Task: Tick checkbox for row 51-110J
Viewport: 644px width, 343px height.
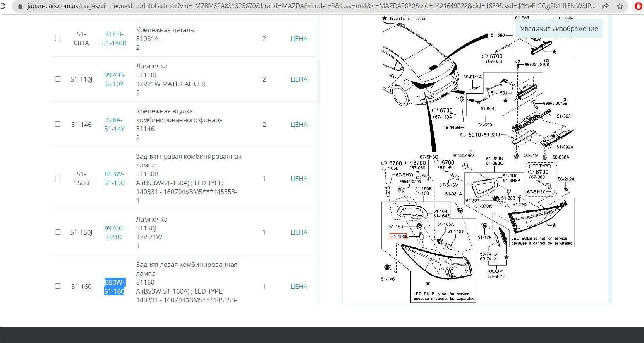Action: (x=58, y=79)
